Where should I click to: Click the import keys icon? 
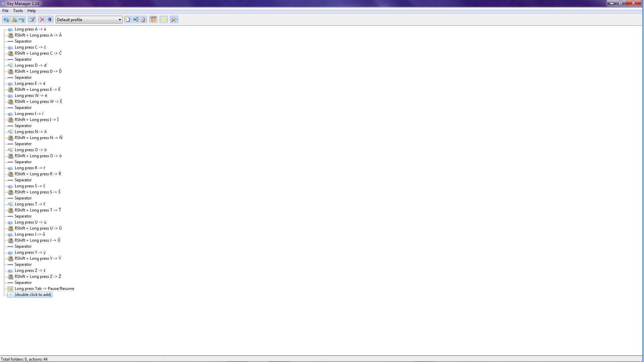pyautogui.click(x=136, y=19)
